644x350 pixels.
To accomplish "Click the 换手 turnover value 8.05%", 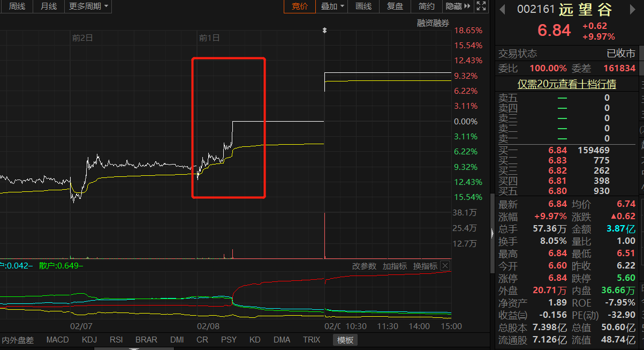I will coord(553,241).
